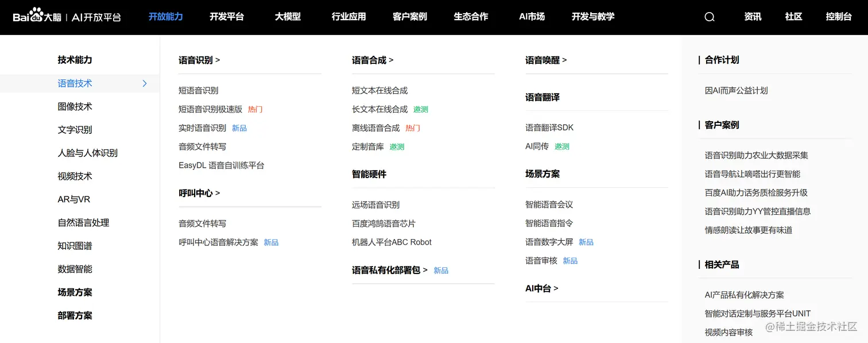Visit the 社区 community page

pos(793,17)
